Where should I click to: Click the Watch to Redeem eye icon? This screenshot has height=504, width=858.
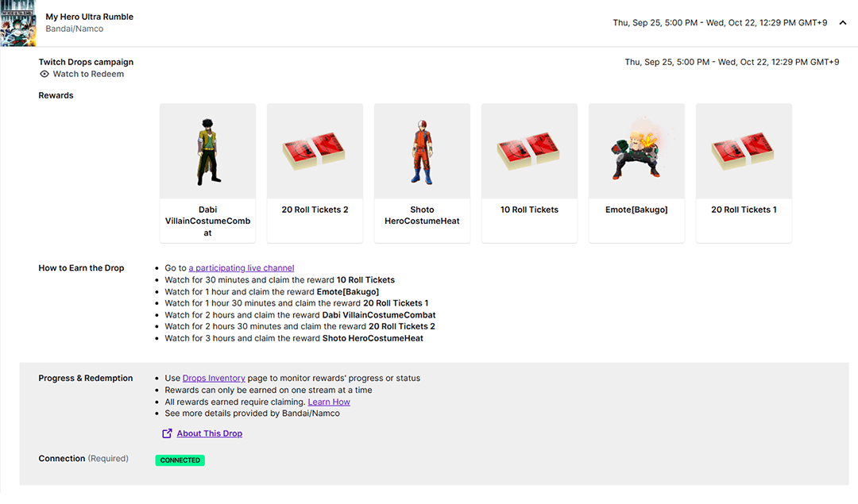(x=45, y=75)
